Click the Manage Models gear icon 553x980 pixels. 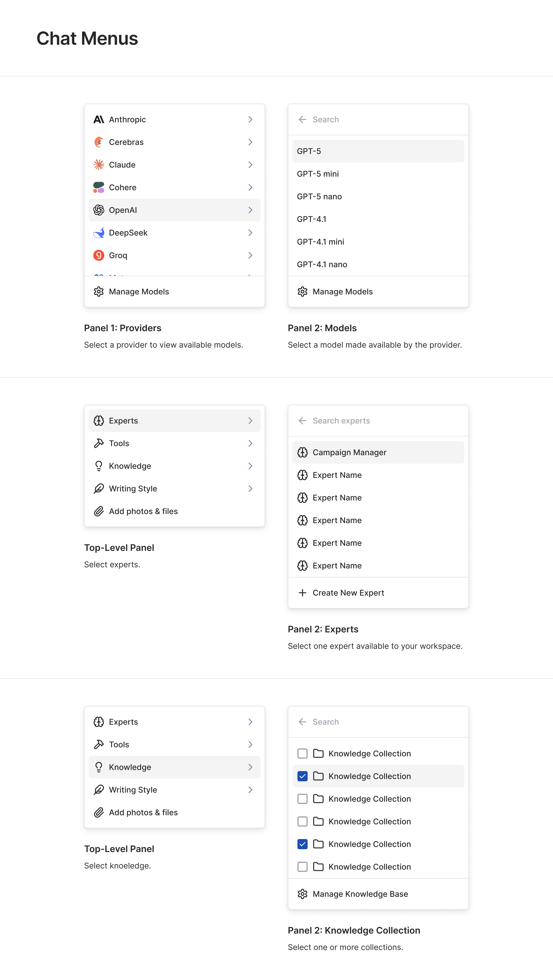coord(98,291)
